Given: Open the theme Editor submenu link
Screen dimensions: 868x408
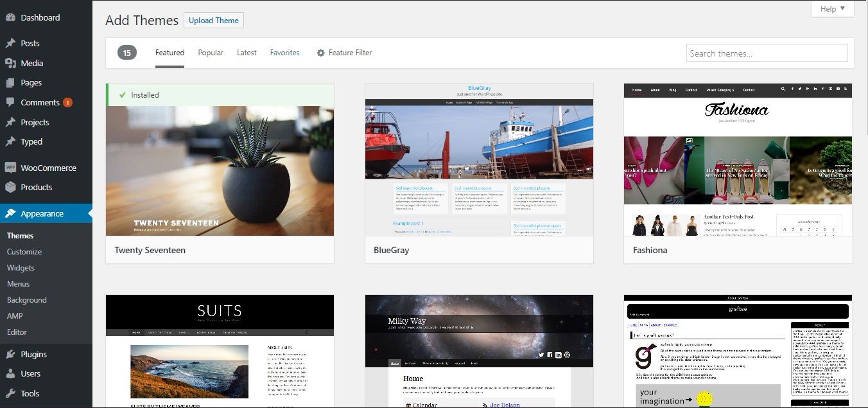Looking at the screenshot, I should tap(17, 332).
